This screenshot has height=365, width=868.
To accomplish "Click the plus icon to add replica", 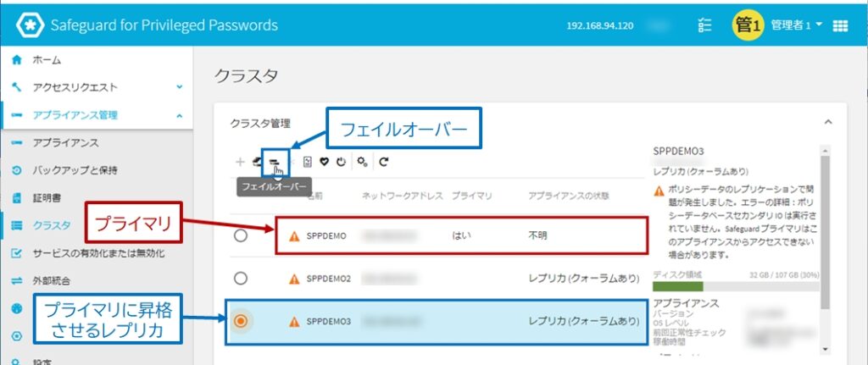I will click(x=240, y=162).
